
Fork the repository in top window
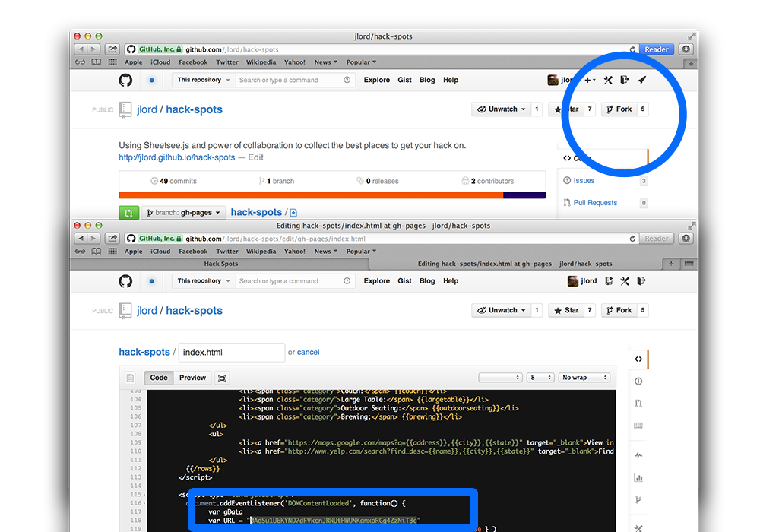pyautogui.click(x=619, y=109)
